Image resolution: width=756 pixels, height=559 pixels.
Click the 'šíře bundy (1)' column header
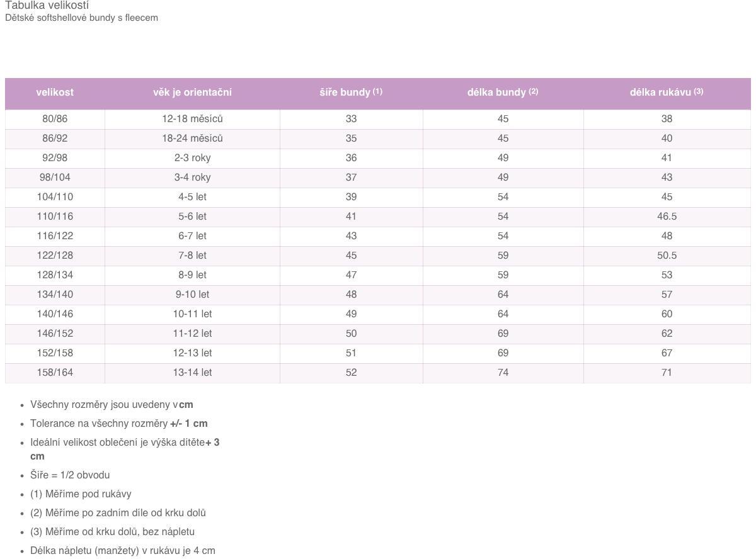coord(351,93)
